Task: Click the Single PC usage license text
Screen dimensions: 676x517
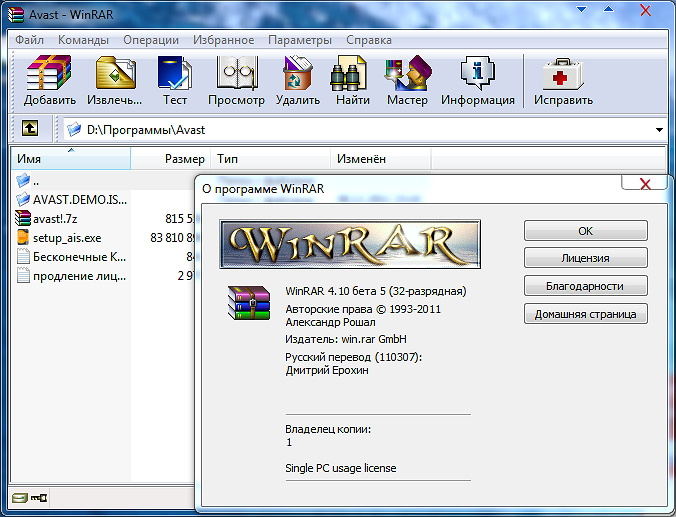Action: [x=341, y=468]
